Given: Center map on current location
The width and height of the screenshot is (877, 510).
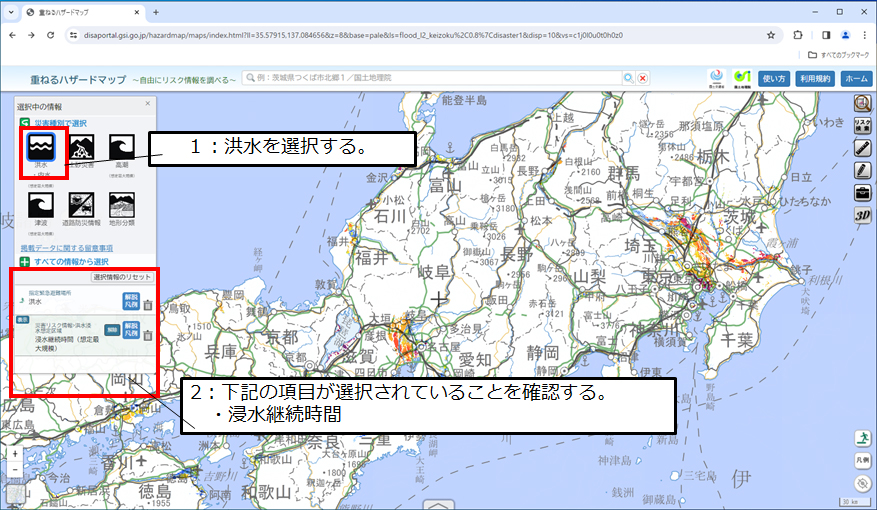Looking at the screenshot, I should [x=862, y=483].
